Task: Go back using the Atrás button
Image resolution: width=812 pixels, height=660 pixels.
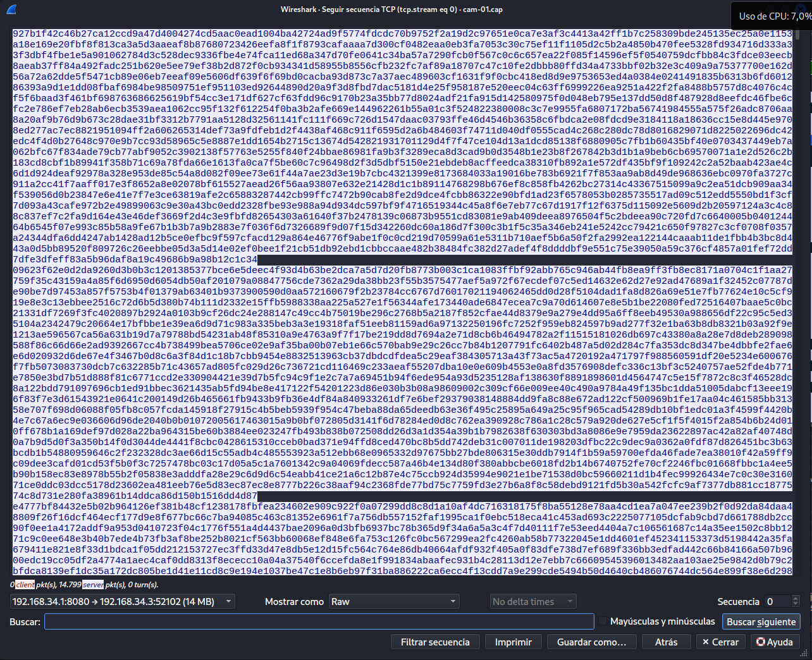Action: point(666,642)
